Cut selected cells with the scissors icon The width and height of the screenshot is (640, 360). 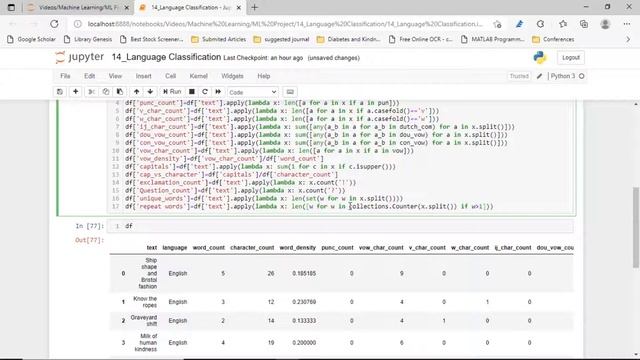coord(92,92)
